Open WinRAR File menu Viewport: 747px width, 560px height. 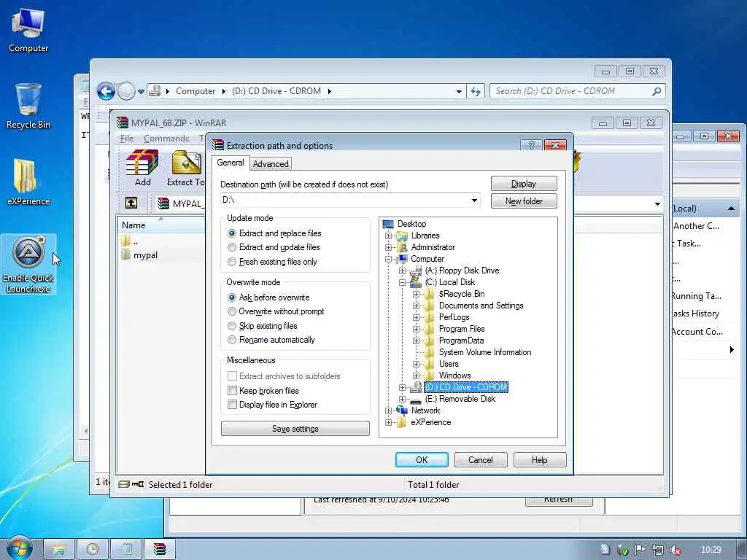pos(127,139)
